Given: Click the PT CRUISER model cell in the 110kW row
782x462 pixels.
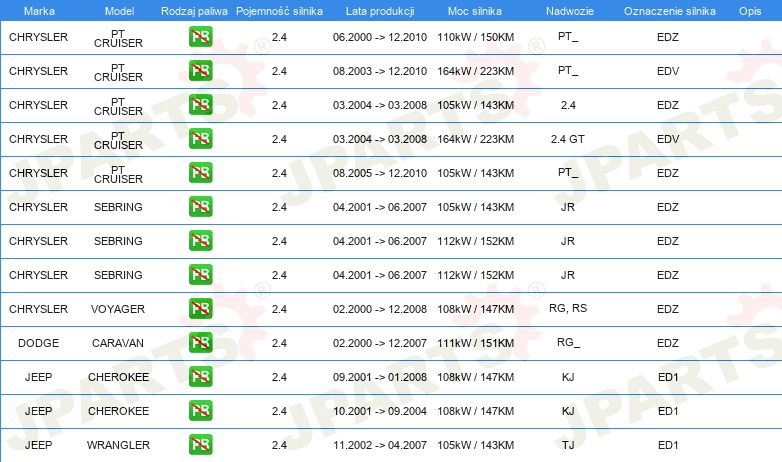Looking at the screenshot, I should tap(118, 38).
